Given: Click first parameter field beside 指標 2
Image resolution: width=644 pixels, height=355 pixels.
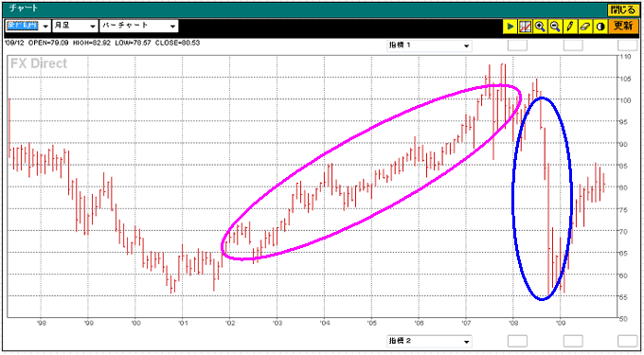Looking at the screenshot, I should point(517,341).
